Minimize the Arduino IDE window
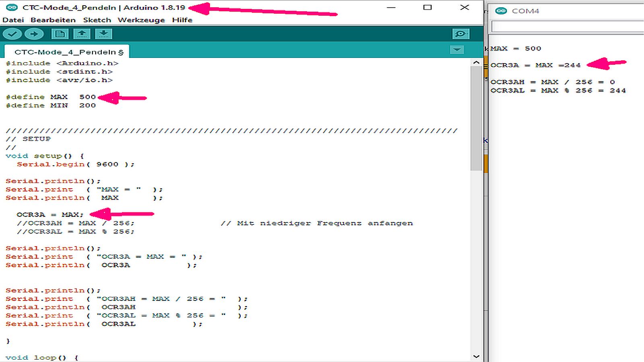The height and width of the screenshot is (362, 644). click(x=391, y=7)
